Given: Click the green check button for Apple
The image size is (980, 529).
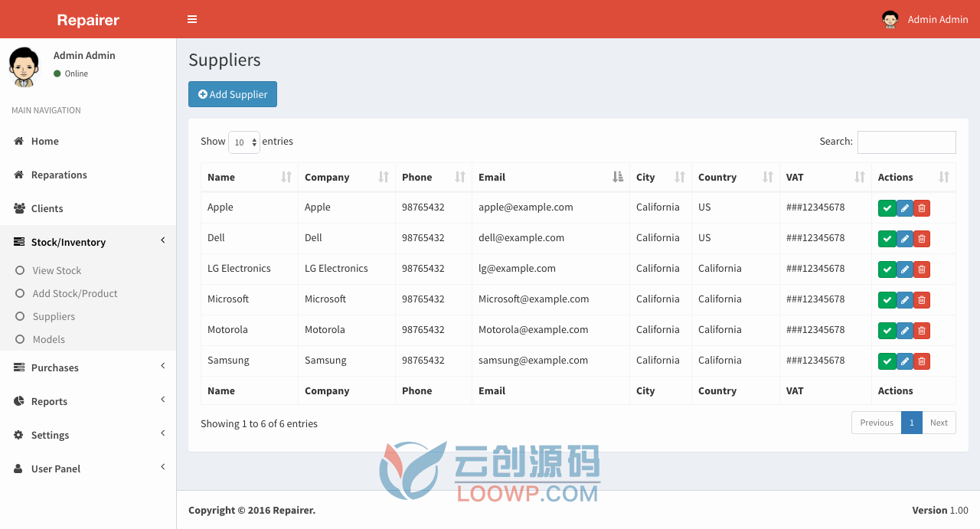Looking at the screenshot, I should (887, 208).
